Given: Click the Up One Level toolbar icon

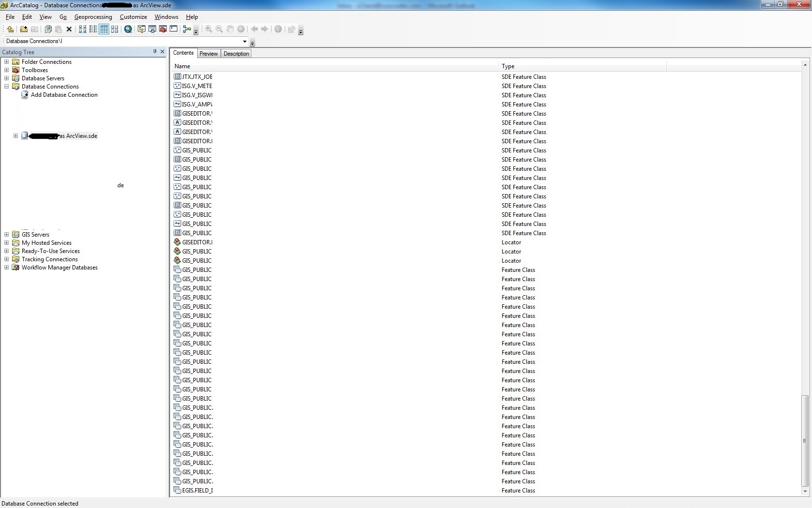Looking at the screenshot, I should click(x=10, y=30).
